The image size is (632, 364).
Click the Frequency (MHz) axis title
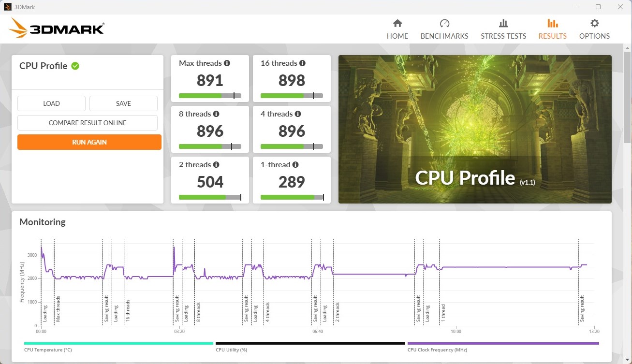(22, 282)
